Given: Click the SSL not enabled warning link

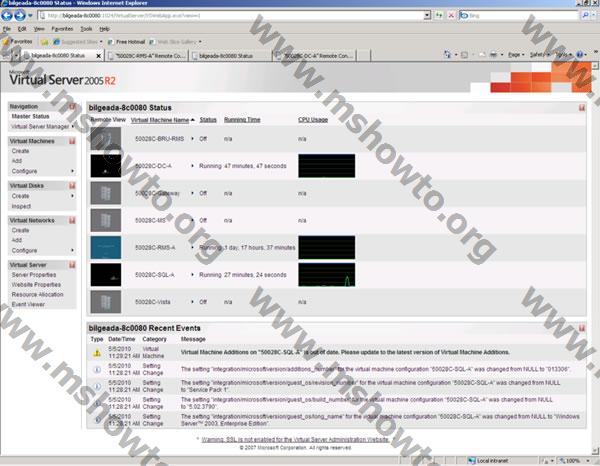Looking at the screenshot, I should [295, 440].
